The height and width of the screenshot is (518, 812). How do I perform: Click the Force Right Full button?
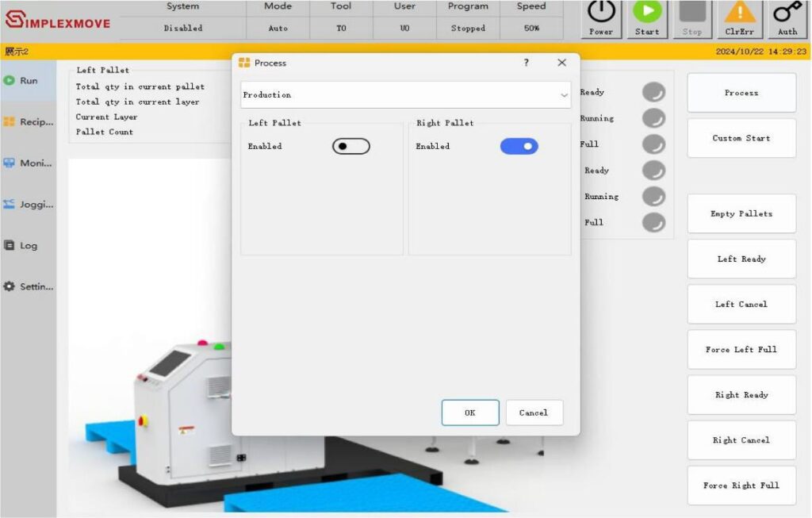point(741,485)
